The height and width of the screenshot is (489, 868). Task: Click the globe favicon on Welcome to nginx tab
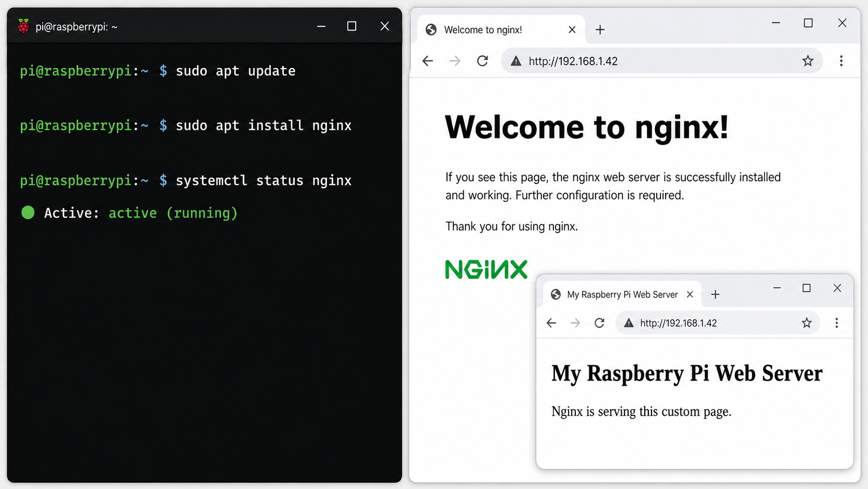click(x=431, y=30)
